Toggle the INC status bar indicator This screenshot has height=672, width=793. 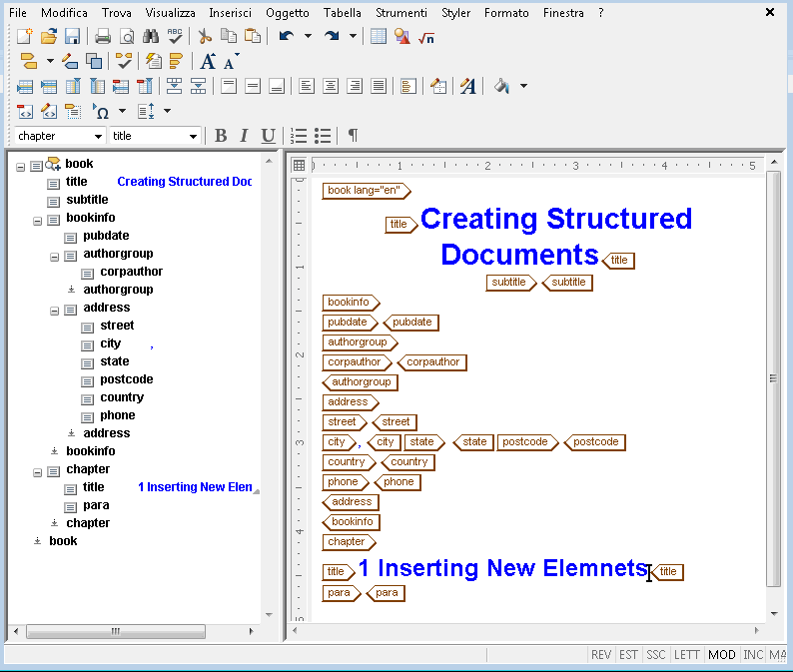(753, 655)
